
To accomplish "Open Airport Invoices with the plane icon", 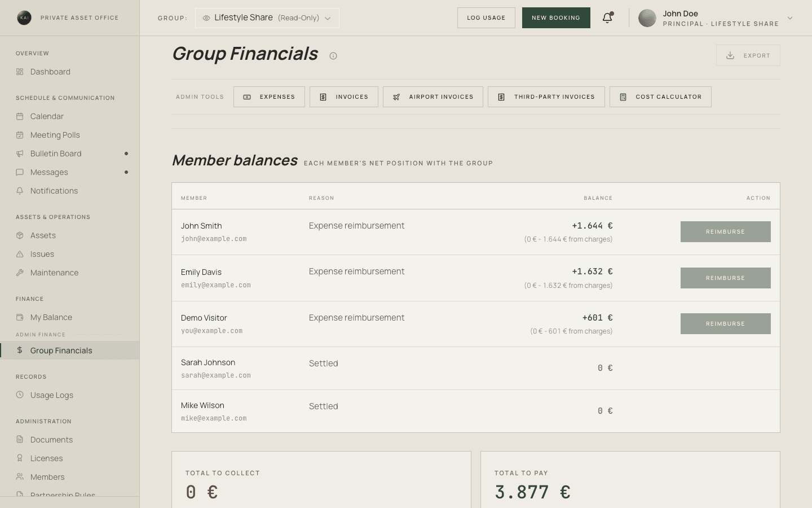I will [433, 97].
